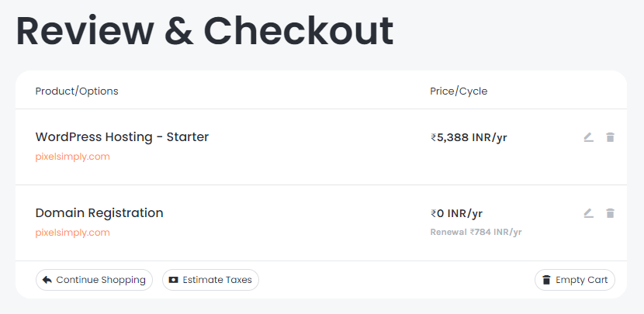Click the Review & Checkout heading
The height and width of the screenshot is (314, 644).
205,31
